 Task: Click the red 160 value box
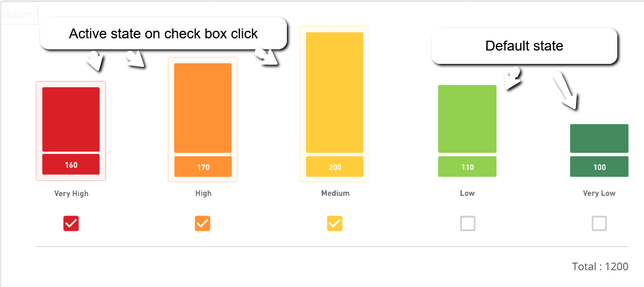pyautogui.click(x=71, y=164)
